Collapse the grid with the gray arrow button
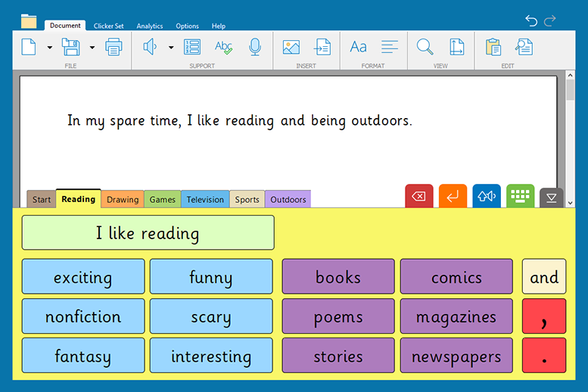The width and height of the screenshot is (588, 392). 551,198
